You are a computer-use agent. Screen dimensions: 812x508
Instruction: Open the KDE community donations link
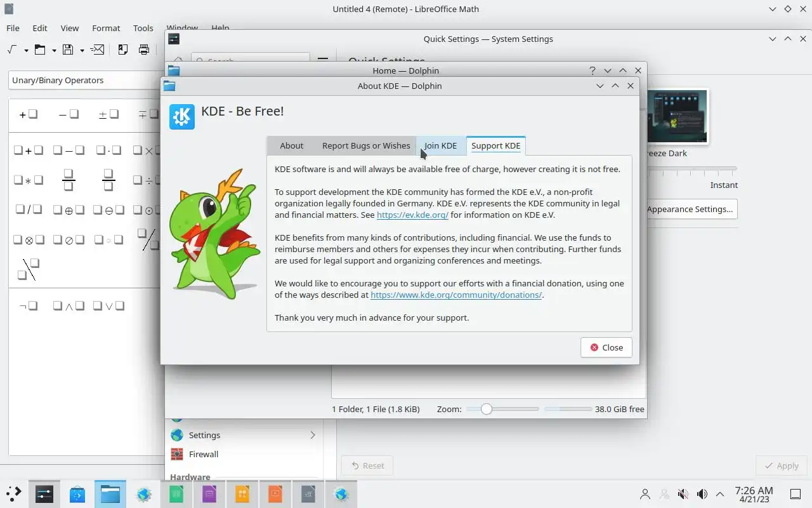456,295
